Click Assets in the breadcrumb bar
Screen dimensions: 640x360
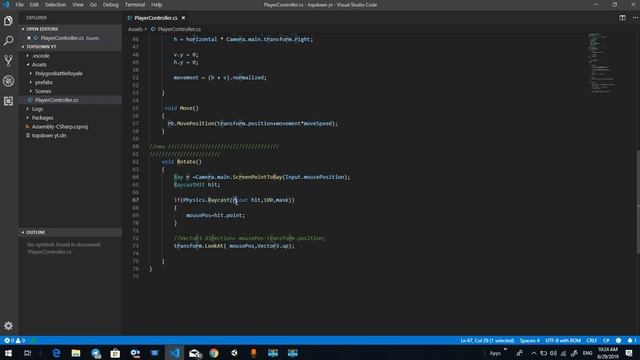(135, 29)
